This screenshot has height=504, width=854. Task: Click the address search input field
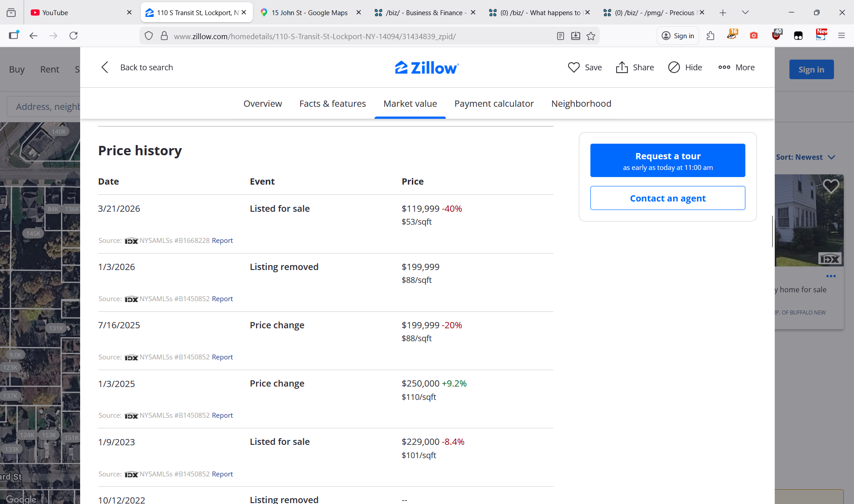44,107
